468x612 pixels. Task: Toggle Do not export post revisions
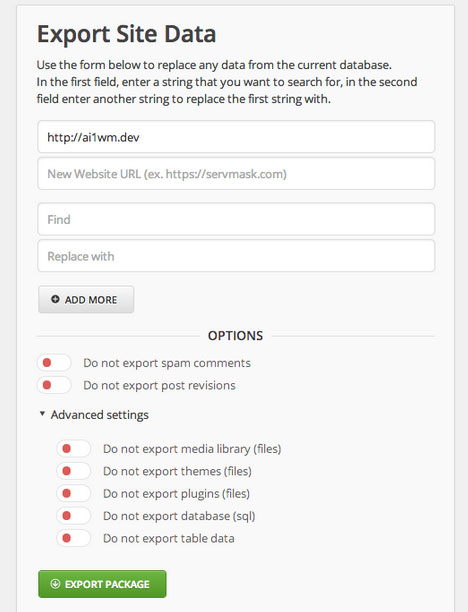[54, 385]
